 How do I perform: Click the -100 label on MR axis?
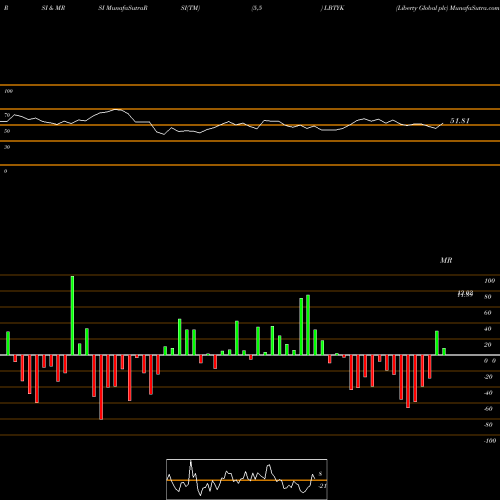[490, 441]
